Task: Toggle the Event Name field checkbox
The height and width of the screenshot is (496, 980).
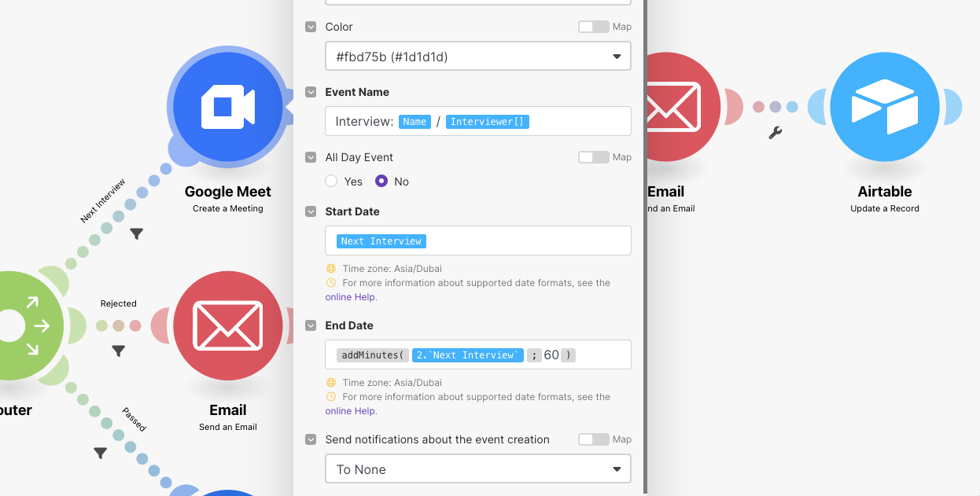Action: (x=311, y=92)
